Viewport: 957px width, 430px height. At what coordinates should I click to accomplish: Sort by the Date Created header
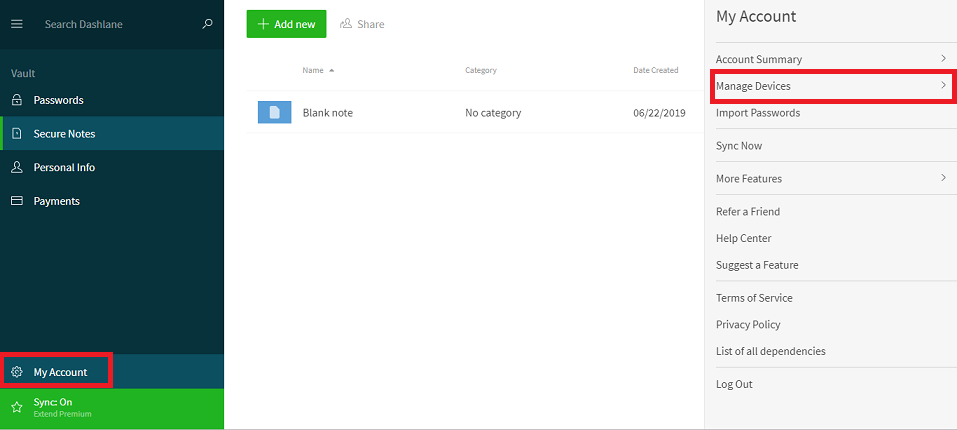pos(655,70)
